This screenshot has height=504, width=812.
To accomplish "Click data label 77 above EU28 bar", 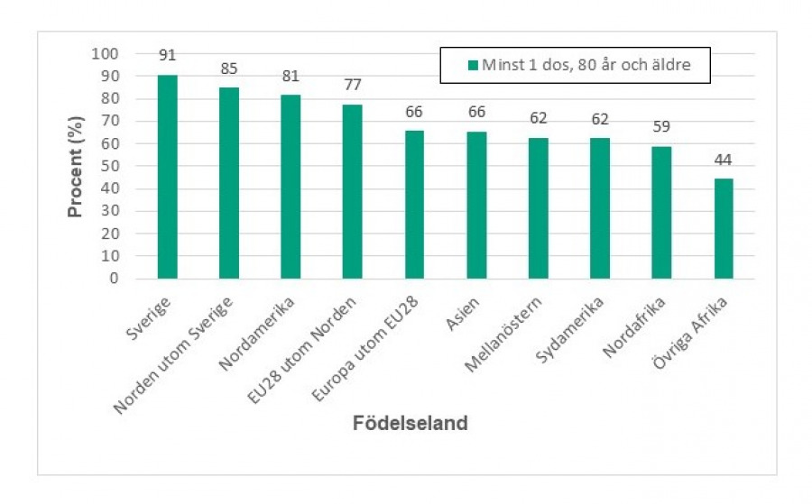I will [352, 85].
